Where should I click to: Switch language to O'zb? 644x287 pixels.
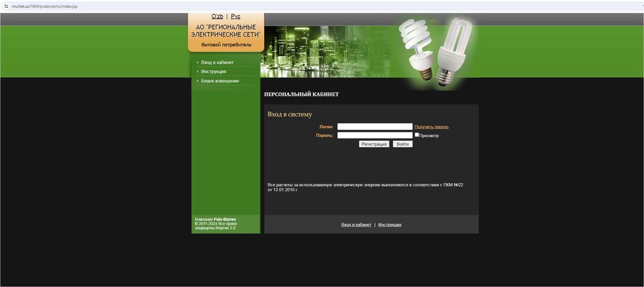[x=217, y=16]
